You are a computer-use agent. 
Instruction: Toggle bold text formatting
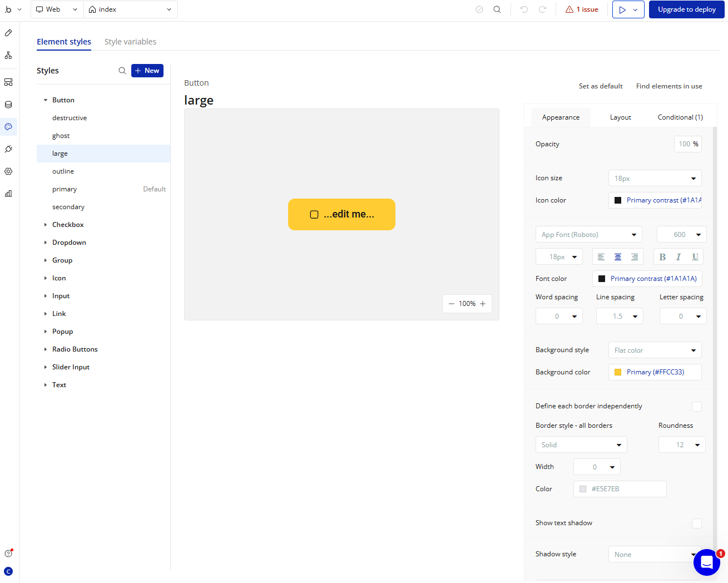[x=662, y=256]
